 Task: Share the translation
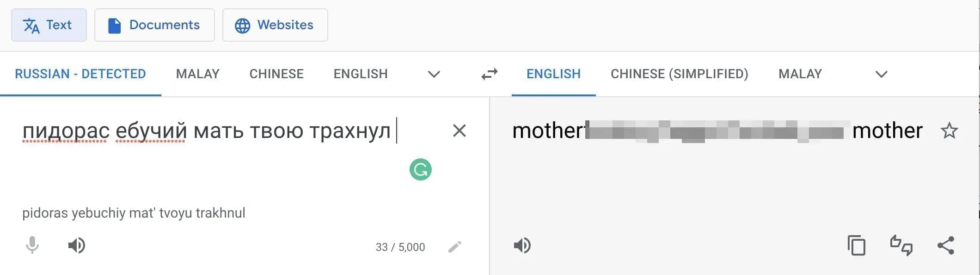tap(946, 245)
